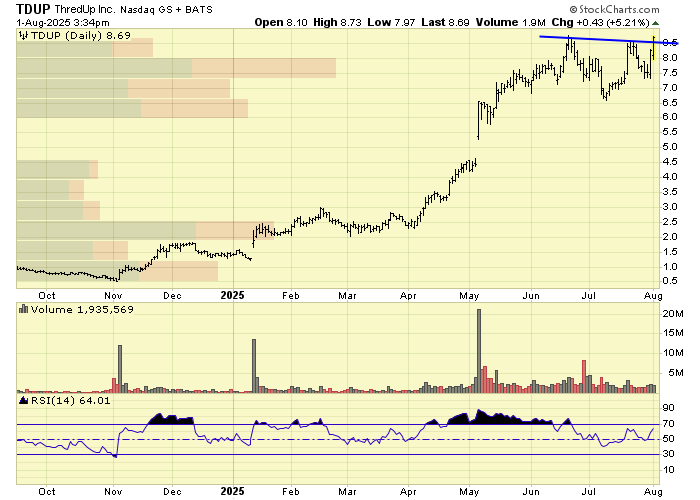Click the Nov label under the price panel
The height and width of the screenshot is (500, 700).
coord(113,296)
